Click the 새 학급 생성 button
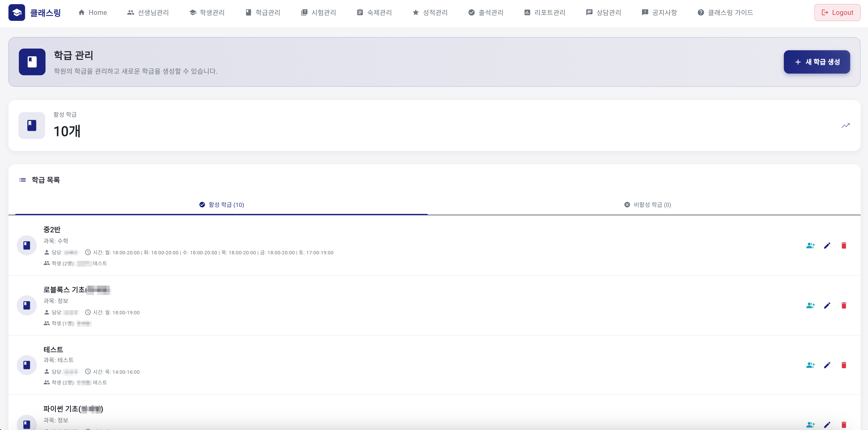The width and height of the screenshot is (868, 430). click(817, 62)
